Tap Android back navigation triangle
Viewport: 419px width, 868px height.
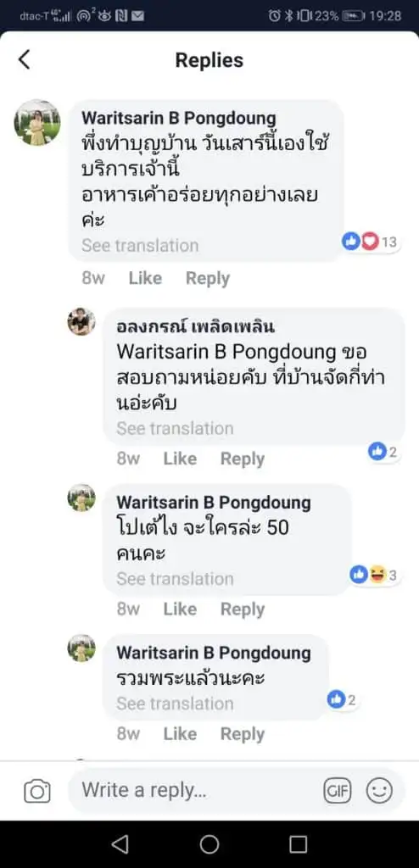tap(120, 843)
